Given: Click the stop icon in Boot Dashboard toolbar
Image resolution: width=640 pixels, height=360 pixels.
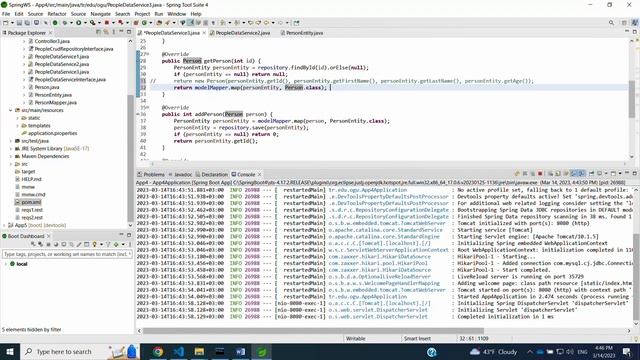Looking at the screenshot, I should click(x=49, y=244).
